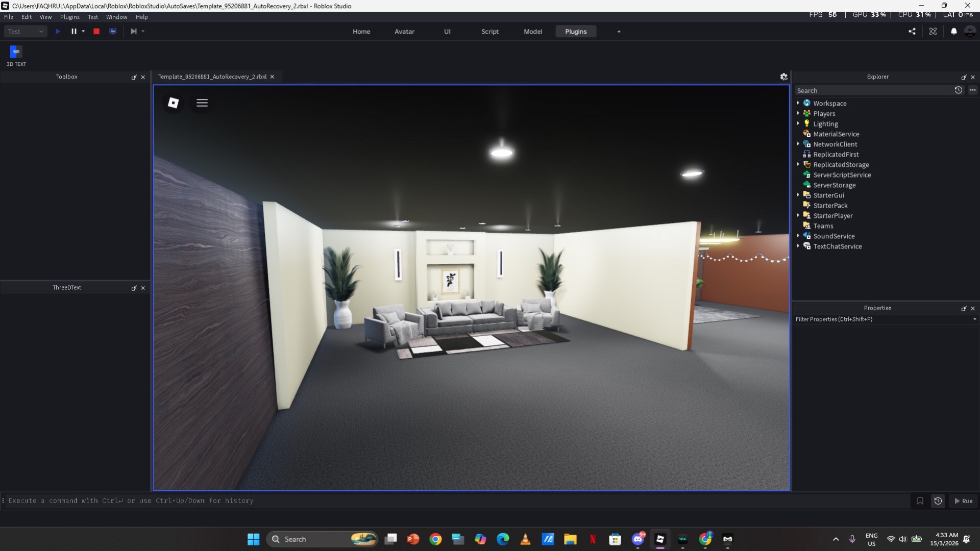Open the Test mode combo box
This screenshot has height=551, width=980.
[26, 31]
